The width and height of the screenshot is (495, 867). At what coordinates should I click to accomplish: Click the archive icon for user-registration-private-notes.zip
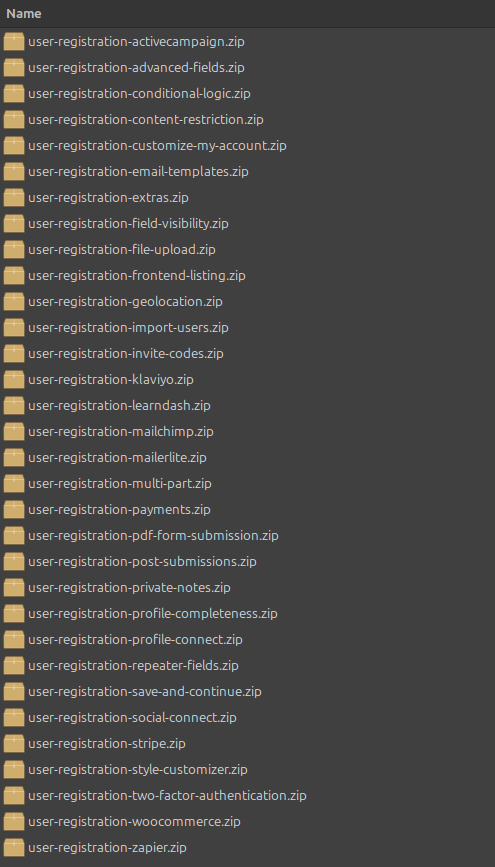(14, 587)
